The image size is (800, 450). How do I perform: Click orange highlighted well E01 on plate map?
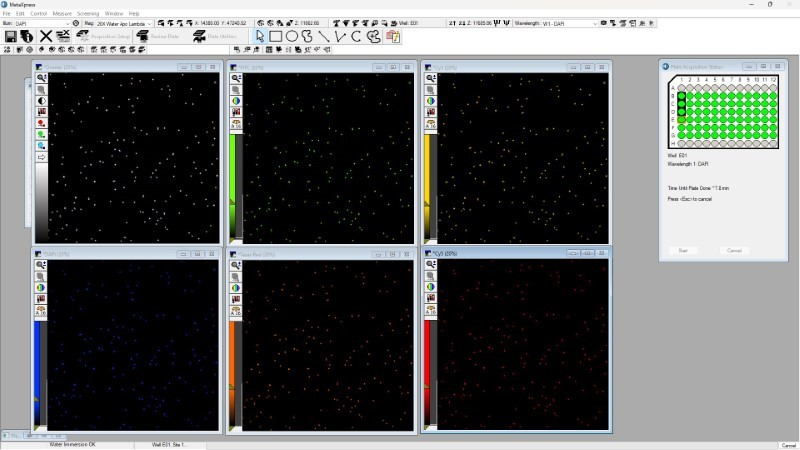[682, 119]
